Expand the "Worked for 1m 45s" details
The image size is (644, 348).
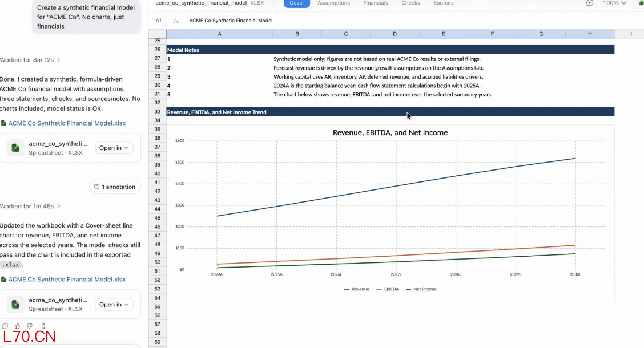[30, 206]
